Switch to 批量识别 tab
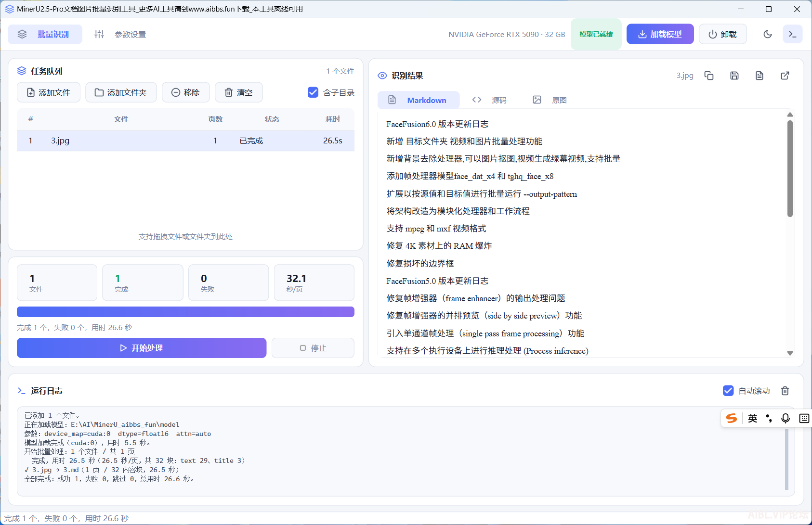This screenshot has height=525, width=812. [x=45, y=34]
